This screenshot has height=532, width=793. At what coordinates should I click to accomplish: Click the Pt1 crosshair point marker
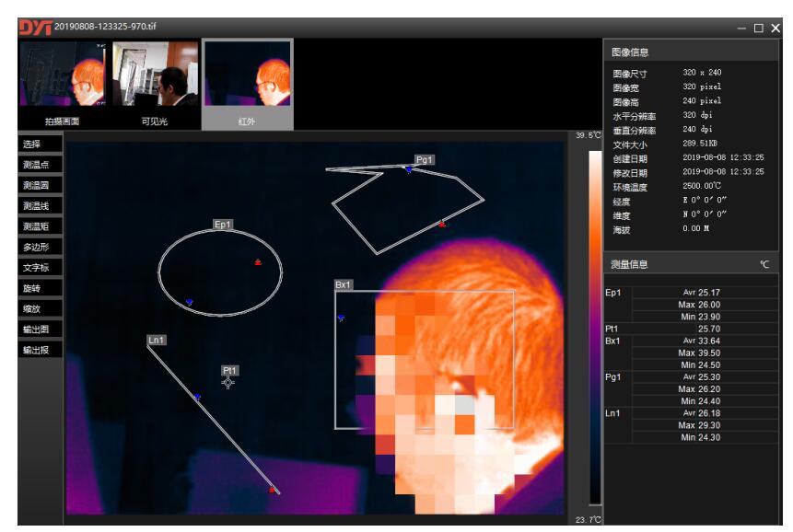point(228,382)
